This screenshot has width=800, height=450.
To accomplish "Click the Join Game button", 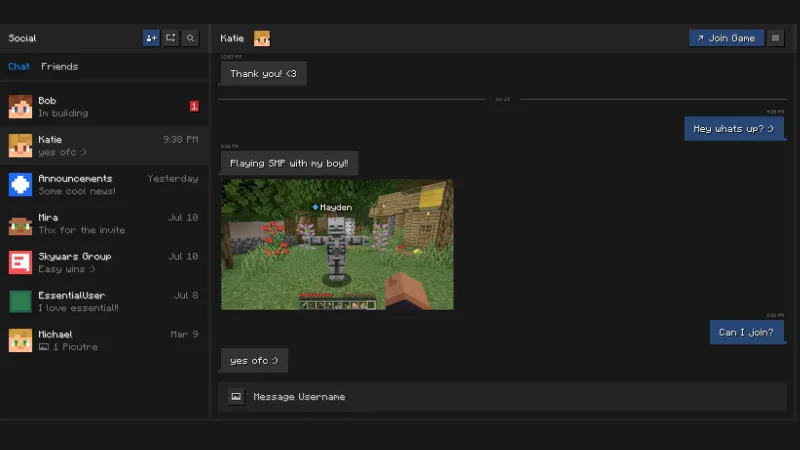I will click(x=727, y=38).
